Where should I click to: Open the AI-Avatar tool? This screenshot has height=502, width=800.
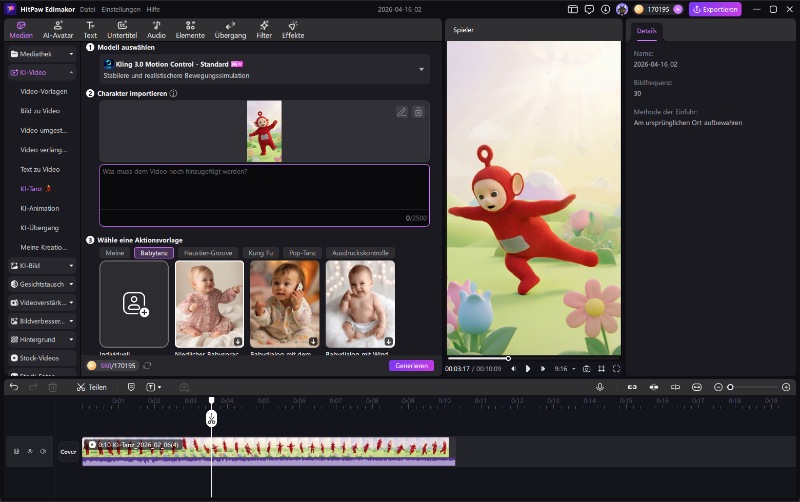pyautogui.click(x=58, y=30)
